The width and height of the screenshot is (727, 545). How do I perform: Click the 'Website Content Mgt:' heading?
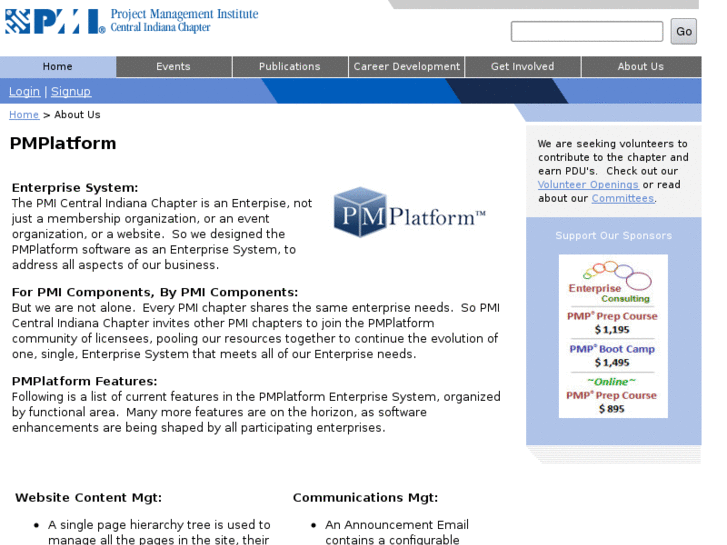[89, 498]
